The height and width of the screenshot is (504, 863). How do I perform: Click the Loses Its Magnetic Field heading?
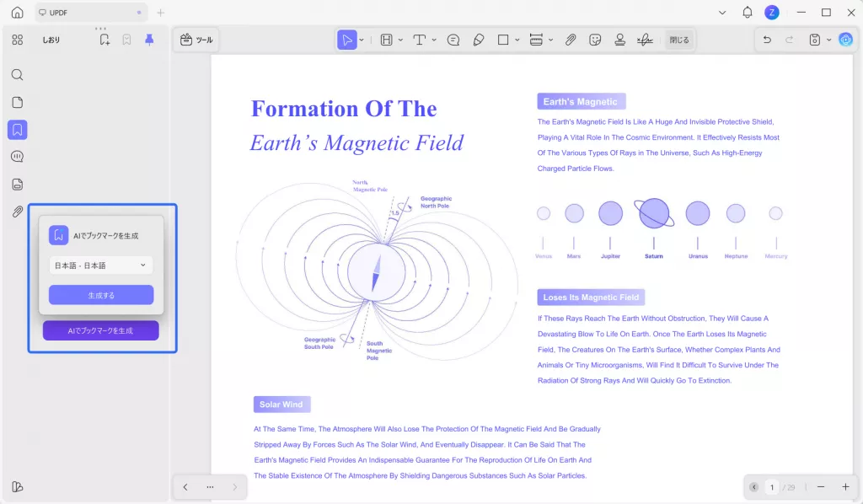[x=591, y=298]
